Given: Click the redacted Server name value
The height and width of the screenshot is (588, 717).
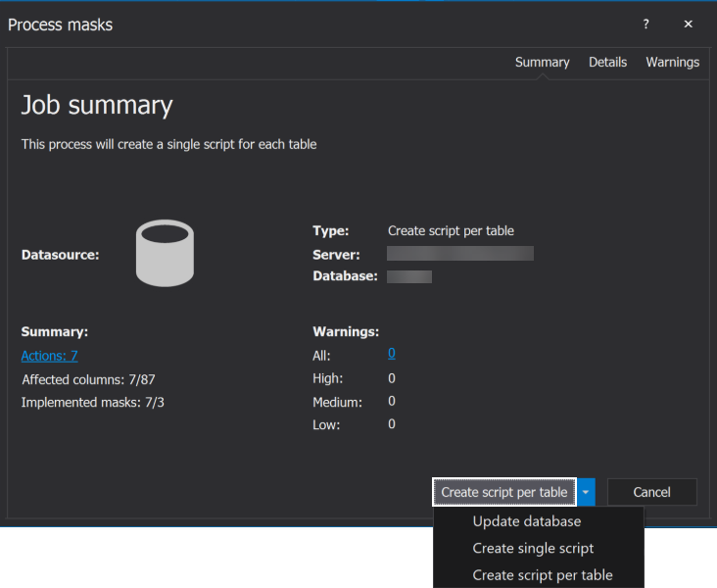Looking at the screenshot, I should (460, 254).
